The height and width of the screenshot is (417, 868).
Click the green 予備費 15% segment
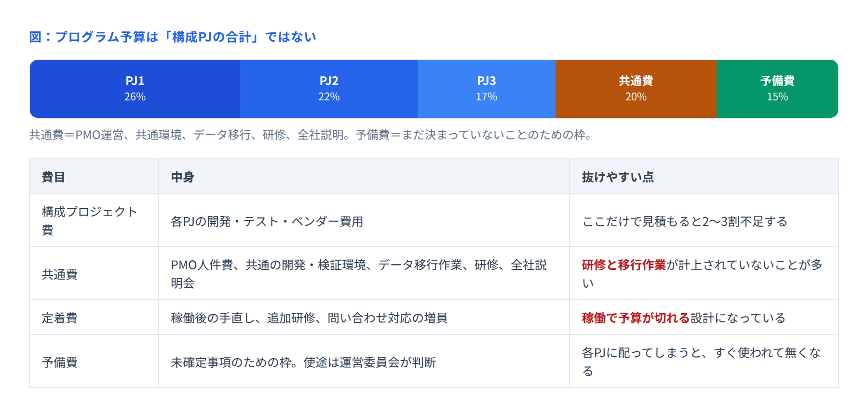[x=777, y=89]
